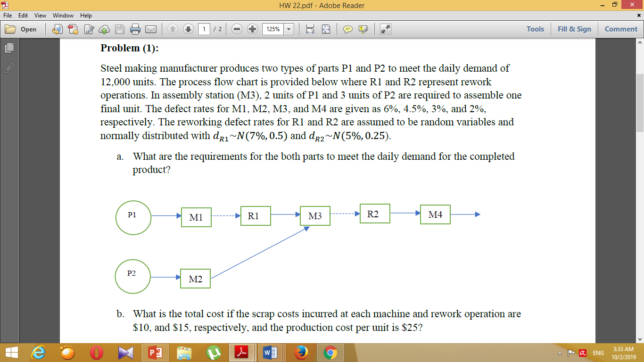Go to next page with down arrow

click(188, 29)
